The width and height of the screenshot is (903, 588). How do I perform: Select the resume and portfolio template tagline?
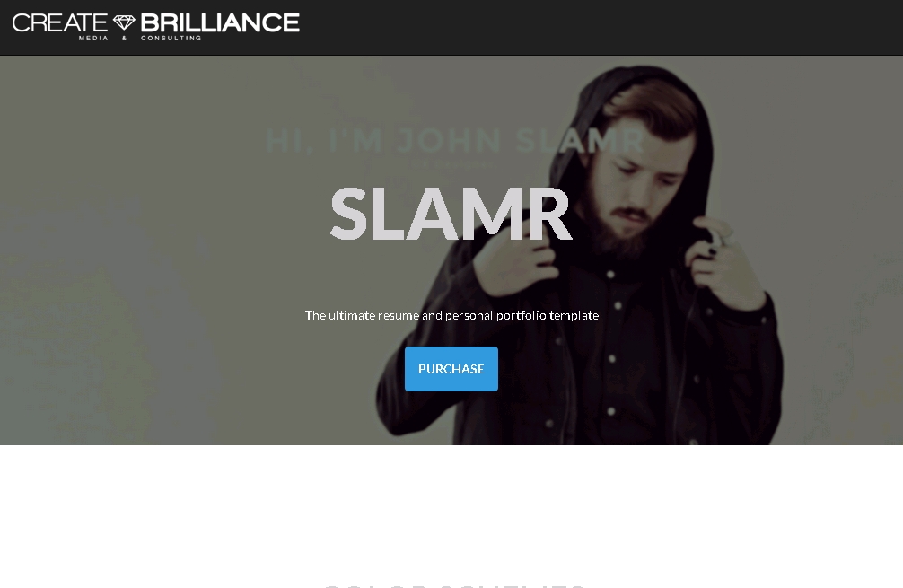tap(451, 315)
